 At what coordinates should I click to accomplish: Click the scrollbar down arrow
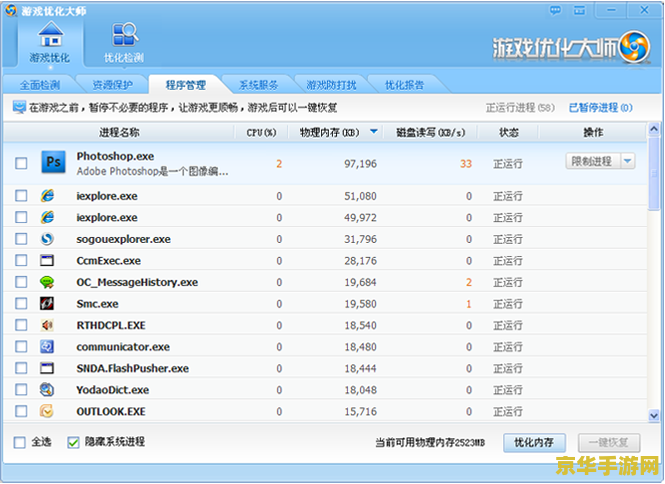(x=654, y=415)
